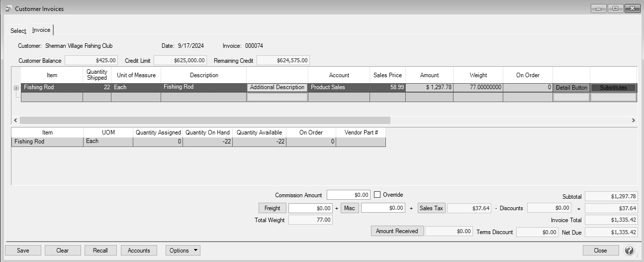Viewport: 644px width, 262px height.
Task: Click the help question mark icon
Action: point(629,250)
